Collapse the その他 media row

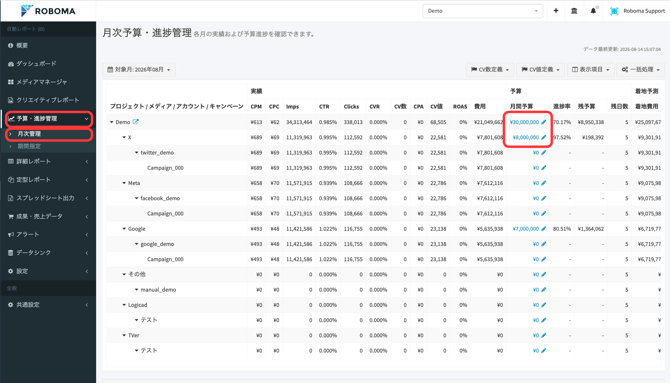tap(124, 274)
